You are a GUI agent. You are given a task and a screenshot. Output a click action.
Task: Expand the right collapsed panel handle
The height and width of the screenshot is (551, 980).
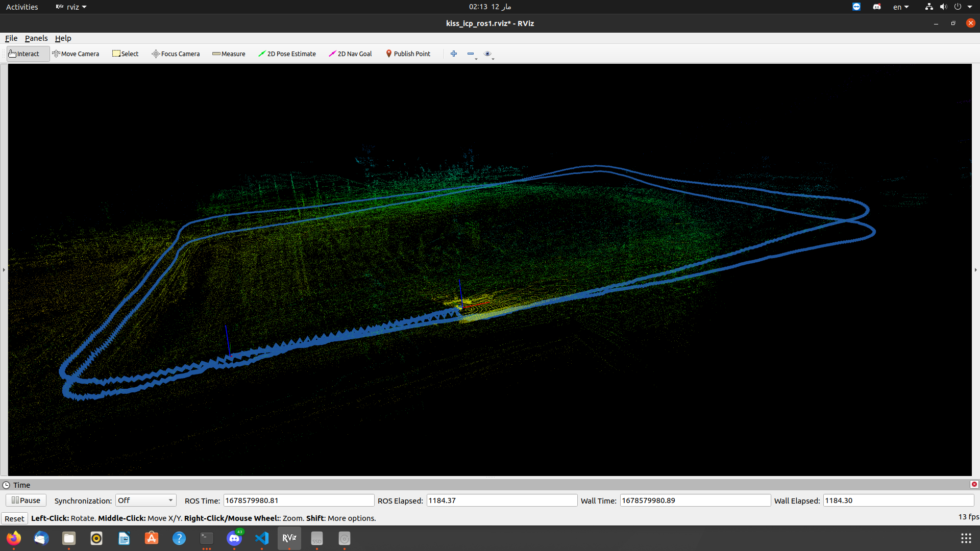click(975, 270)
